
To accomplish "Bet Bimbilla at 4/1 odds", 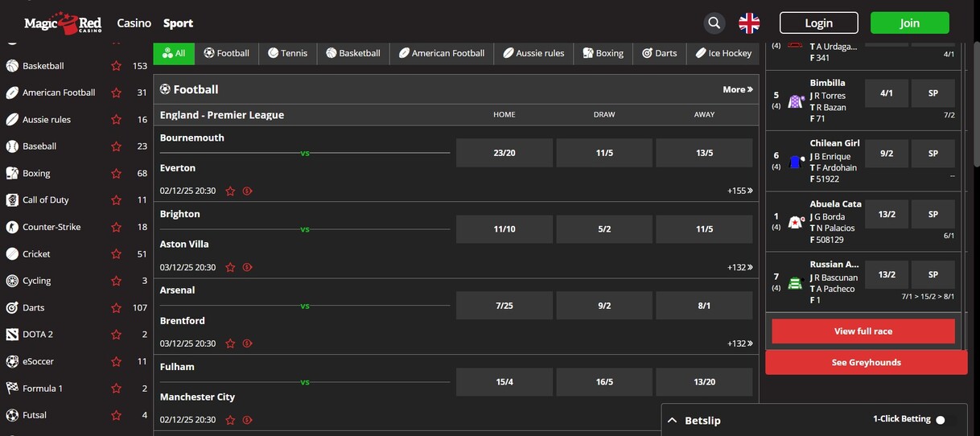I will tap(887, 93).
